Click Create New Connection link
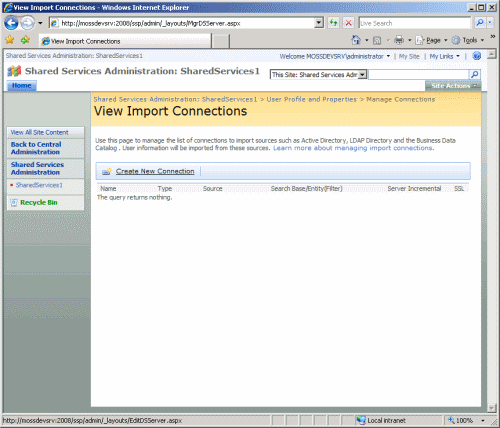This screenshot has height=428, width=500. [155, 171]
